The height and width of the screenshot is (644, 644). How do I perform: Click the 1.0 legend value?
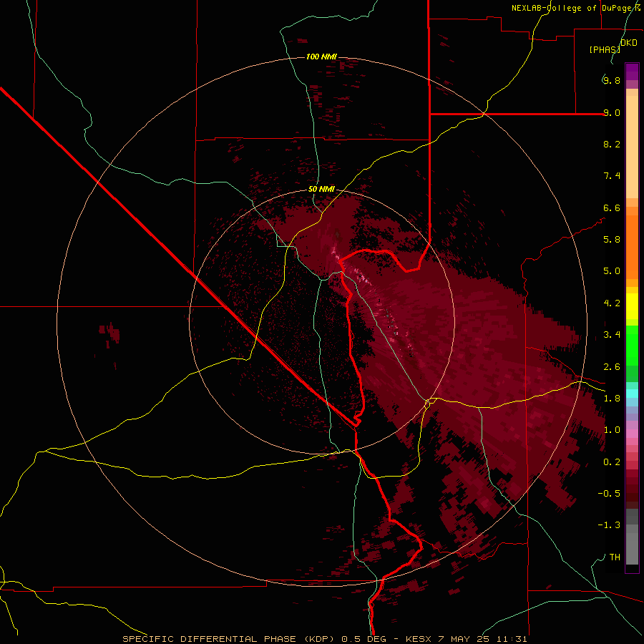coord(612,430)
